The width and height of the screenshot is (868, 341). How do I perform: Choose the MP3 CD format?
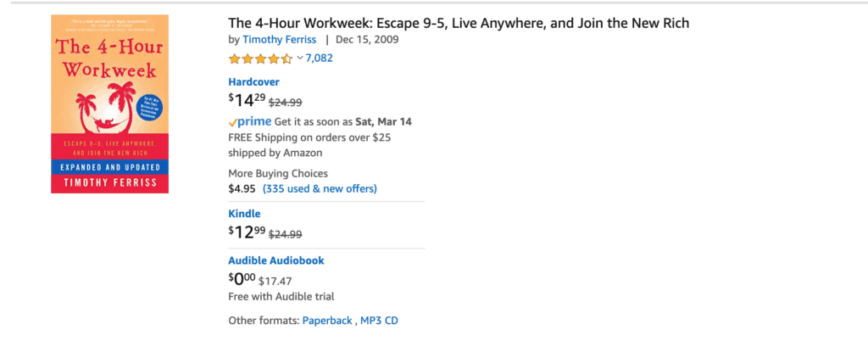coord(379,321)
